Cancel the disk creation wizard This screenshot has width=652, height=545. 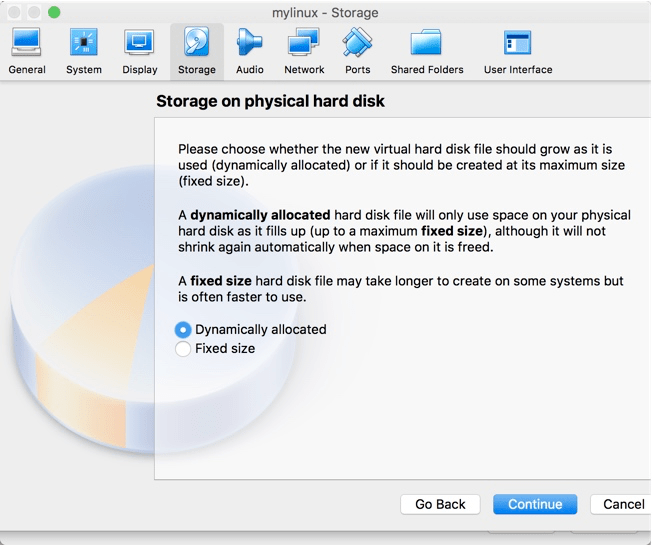pyautogui.click(x=621, y=504)
